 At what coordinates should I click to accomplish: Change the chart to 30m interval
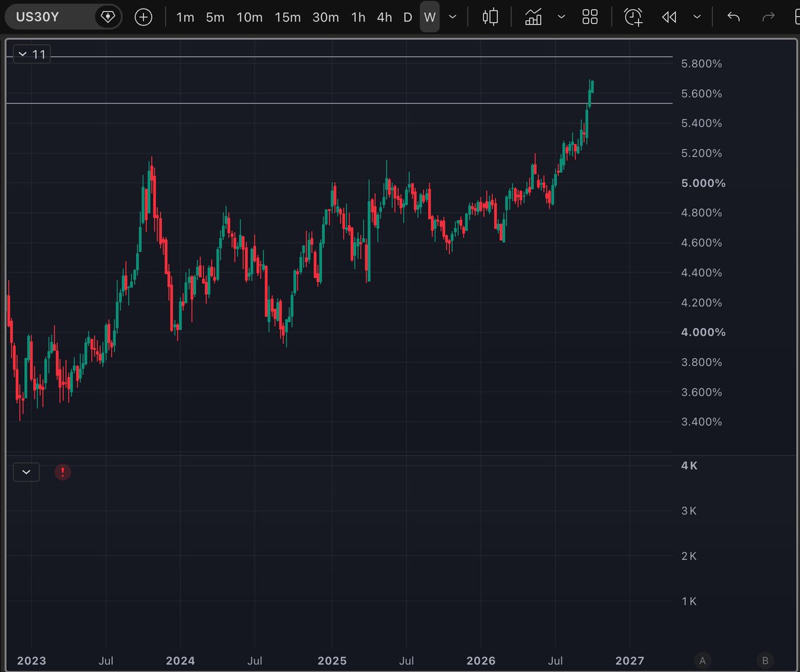coord(325,17)
